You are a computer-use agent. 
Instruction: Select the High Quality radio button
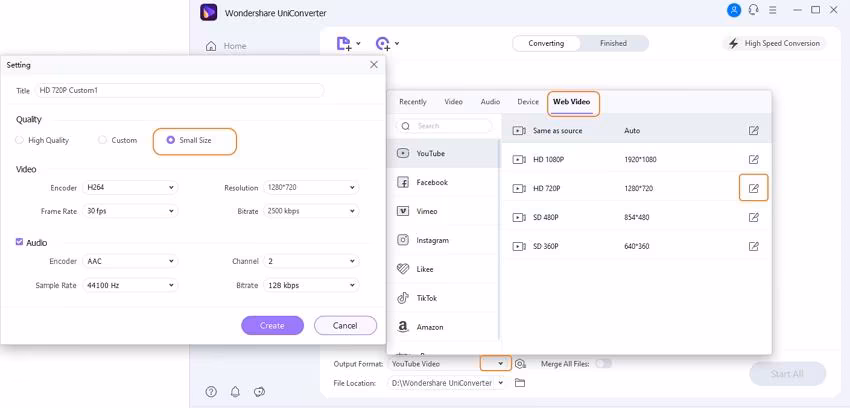point(20,140)
